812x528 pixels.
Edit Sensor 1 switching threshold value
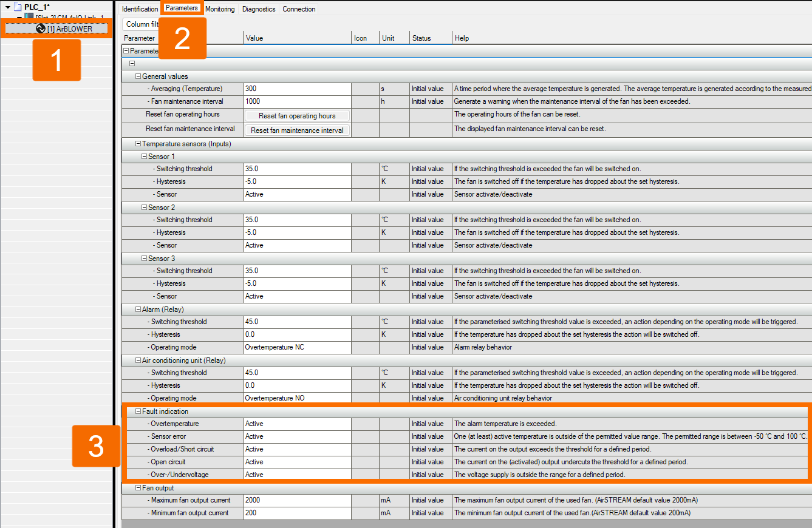tap(297, 169)
